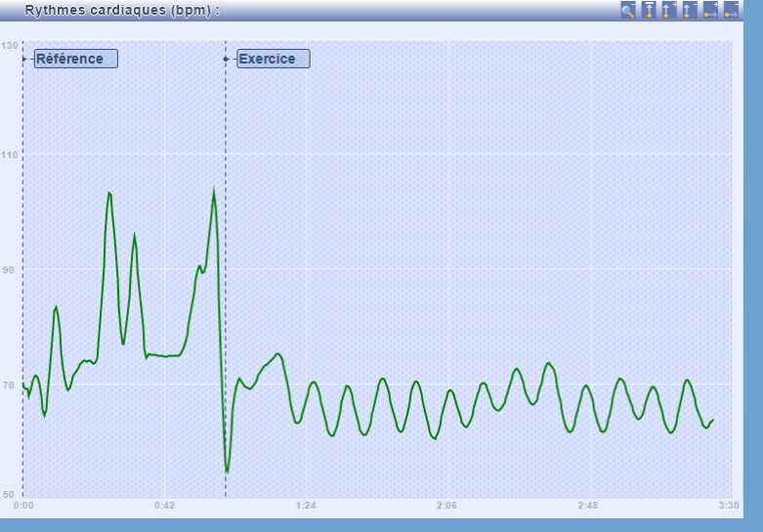Click the diamond handle left of Exercice

pos(228,59)
